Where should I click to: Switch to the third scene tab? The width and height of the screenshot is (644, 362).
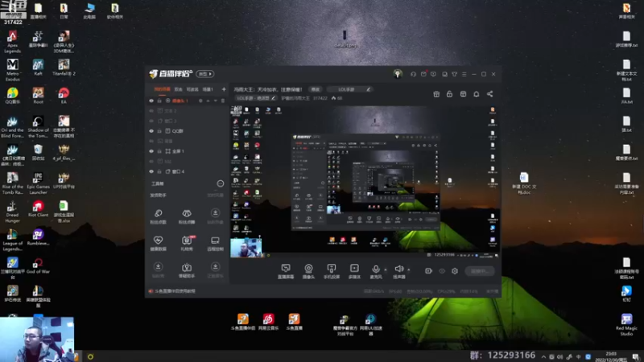[192, 89]
